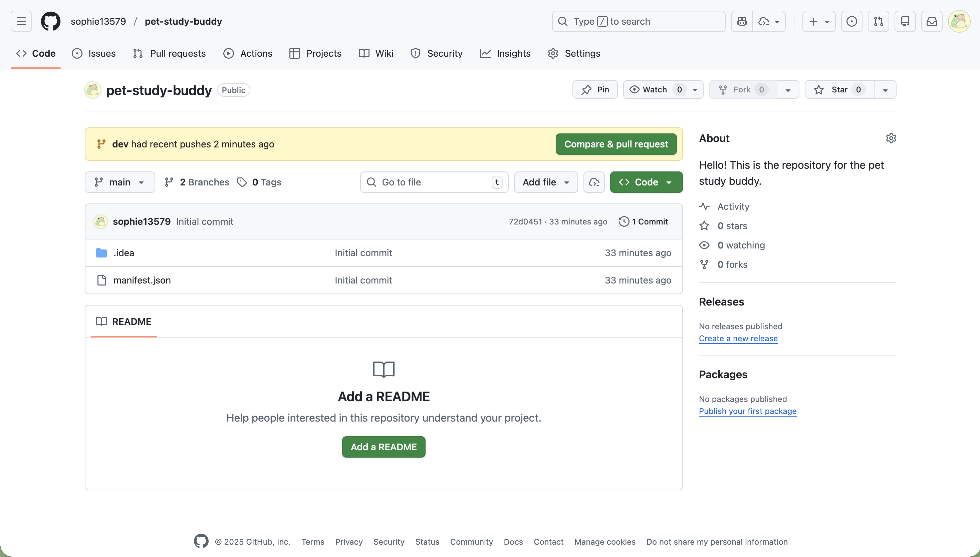Follow Create a new release link
This screenshot has width=980, height=557.
pos(738,339)
